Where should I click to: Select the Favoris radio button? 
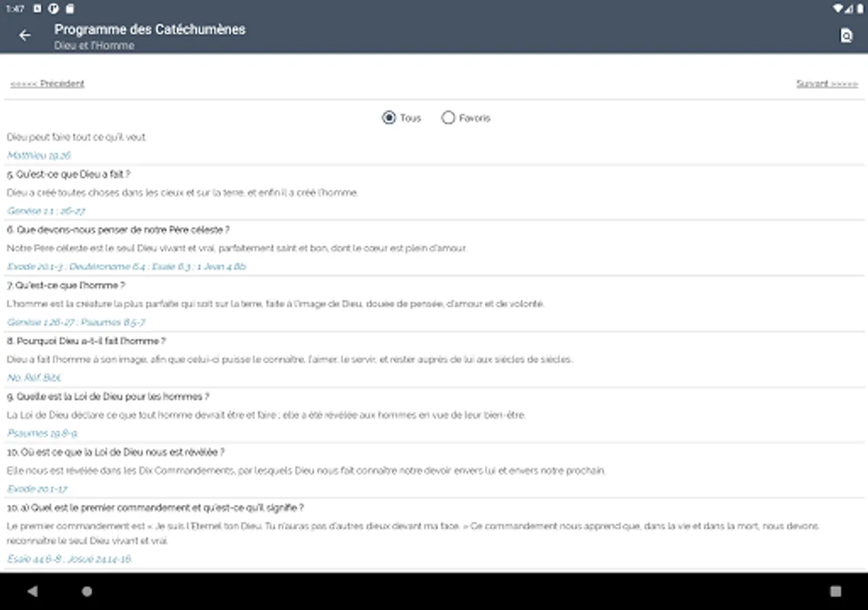(448, 118)
